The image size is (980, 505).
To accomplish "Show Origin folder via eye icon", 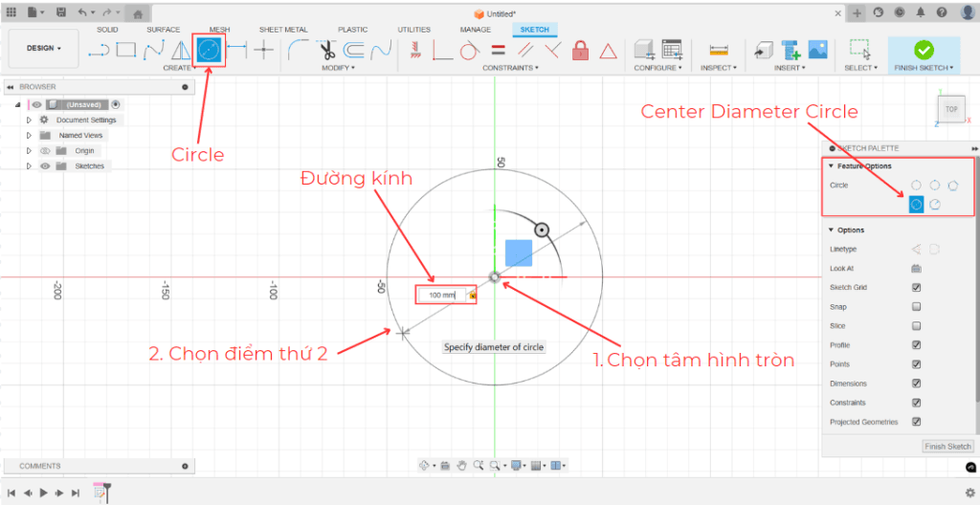I will [x=44, y=150].
